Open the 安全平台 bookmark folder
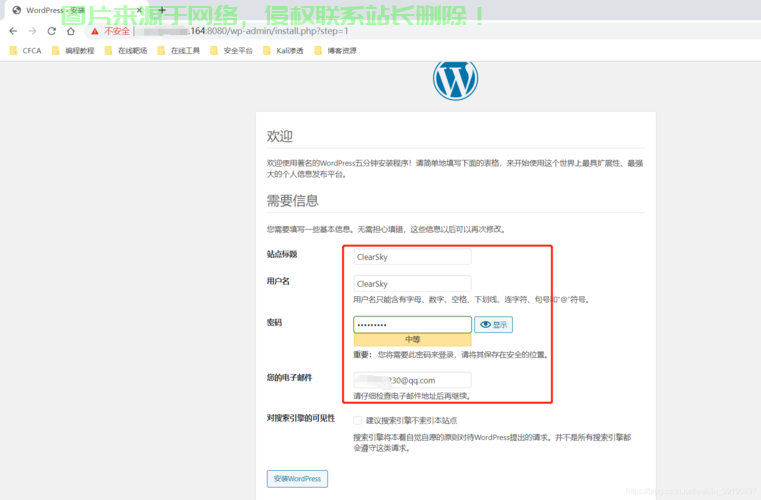This screenshot has width=761, height=500. tap(232, 50)
